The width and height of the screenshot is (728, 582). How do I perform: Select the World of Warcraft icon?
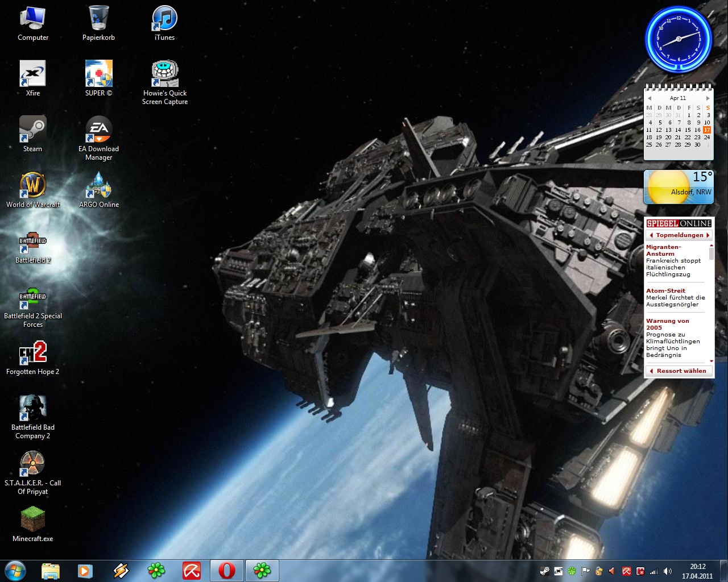32,190
